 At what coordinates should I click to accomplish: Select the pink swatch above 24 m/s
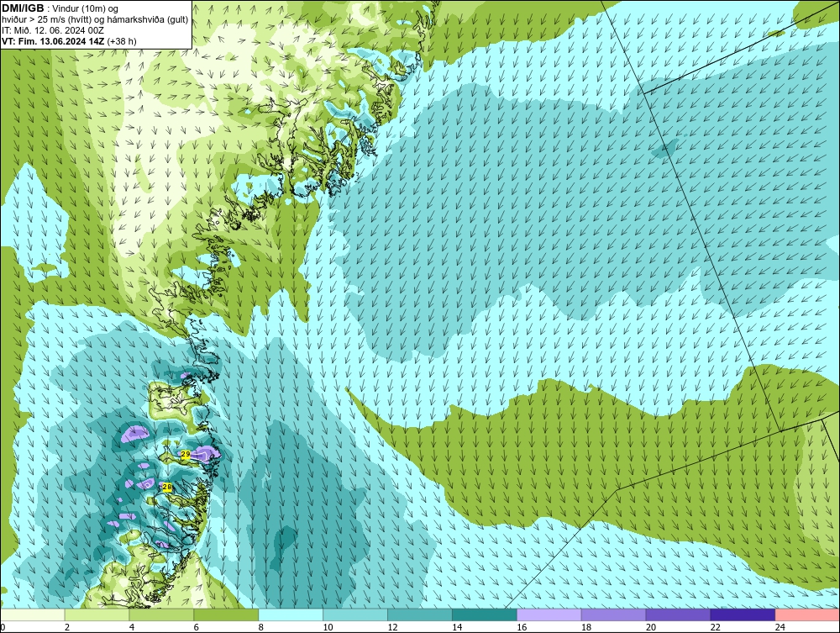807,615
